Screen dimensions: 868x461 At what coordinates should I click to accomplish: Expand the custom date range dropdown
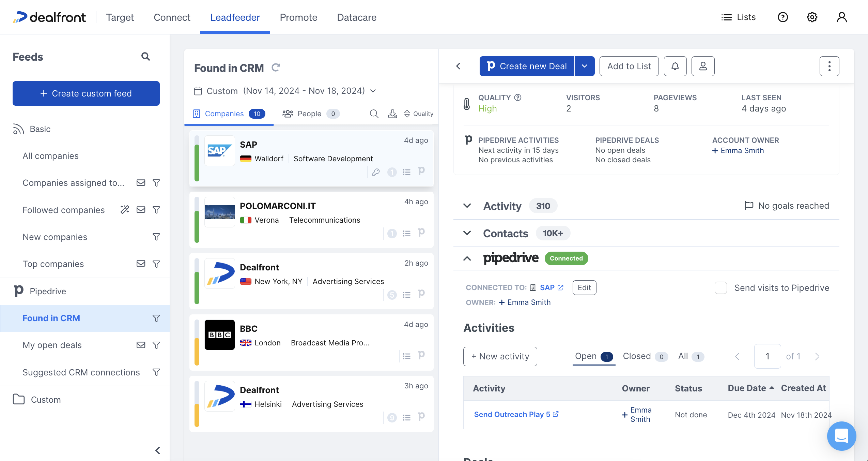[373, 91]
